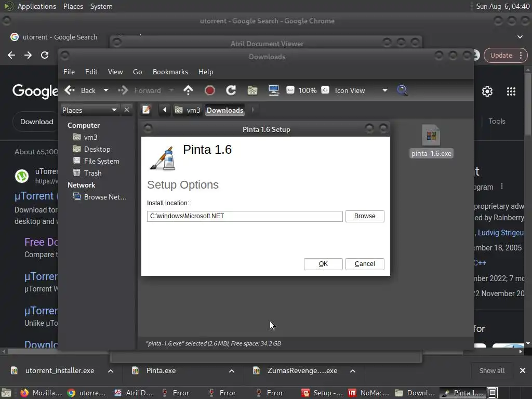Click Browse to choose the install location
Image resolution: width=532 pixels, height=399 pixels.
365,216
